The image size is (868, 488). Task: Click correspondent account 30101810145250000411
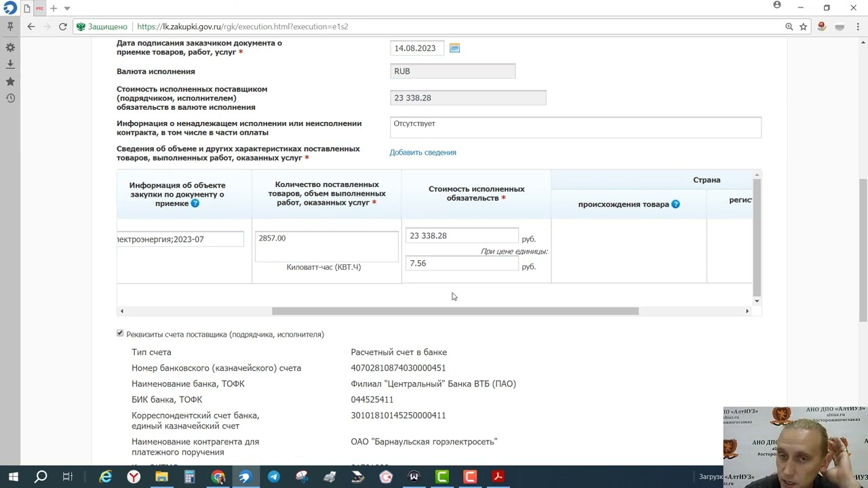(398, 415)
